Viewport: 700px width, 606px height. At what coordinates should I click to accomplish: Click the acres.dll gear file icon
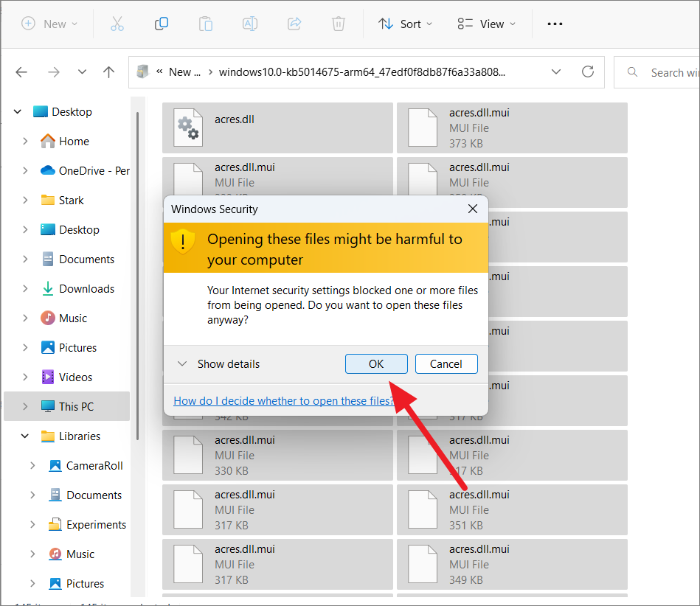coord(188,128)
